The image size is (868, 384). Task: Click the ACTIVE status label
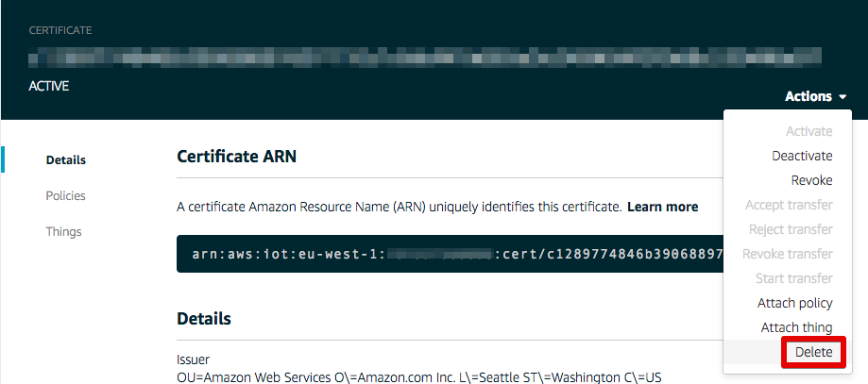coord(49,86)
